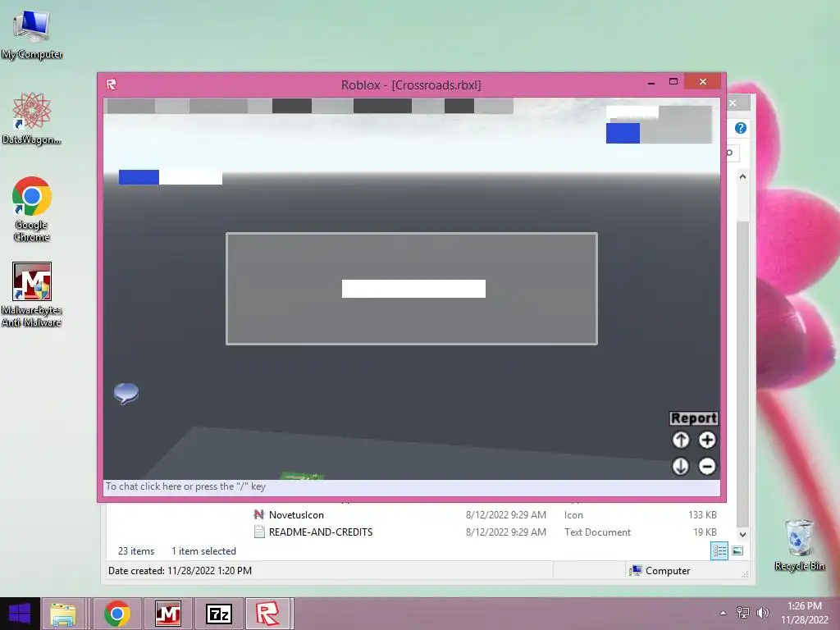Maximize the Roblox window
840x630 pixels.
click(x=673, y=81)
